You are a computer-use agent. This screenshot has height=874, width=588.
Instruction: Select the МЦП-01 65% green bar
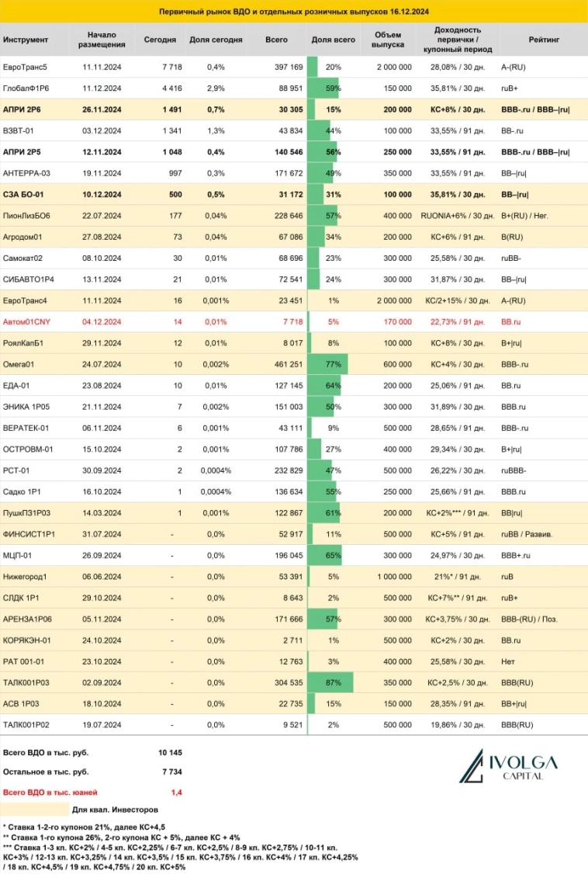pyautogui.click(x=325, y=553)
